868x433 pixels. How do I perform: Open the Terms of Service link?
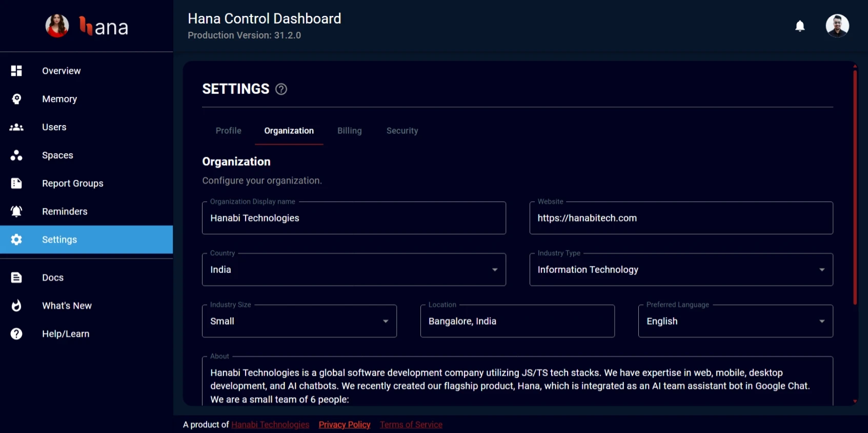pyautogui.click(x=411, y=425)
